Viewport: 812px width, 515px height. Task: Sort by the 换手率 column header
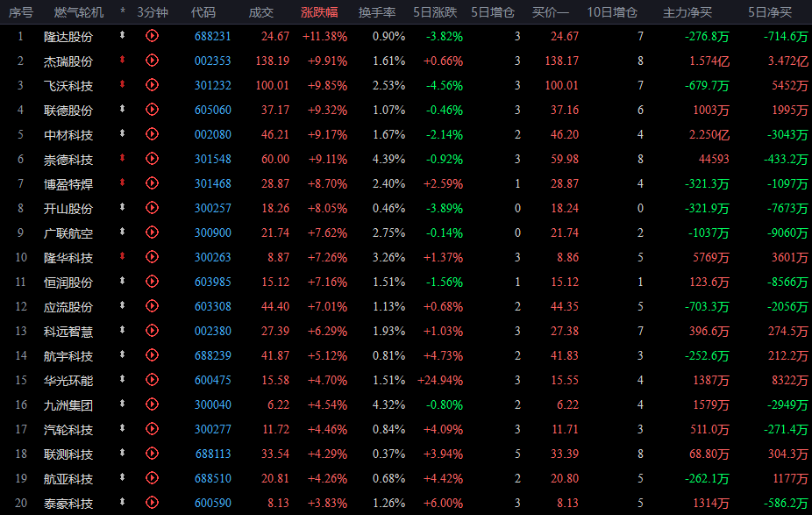tap(377, 12)
